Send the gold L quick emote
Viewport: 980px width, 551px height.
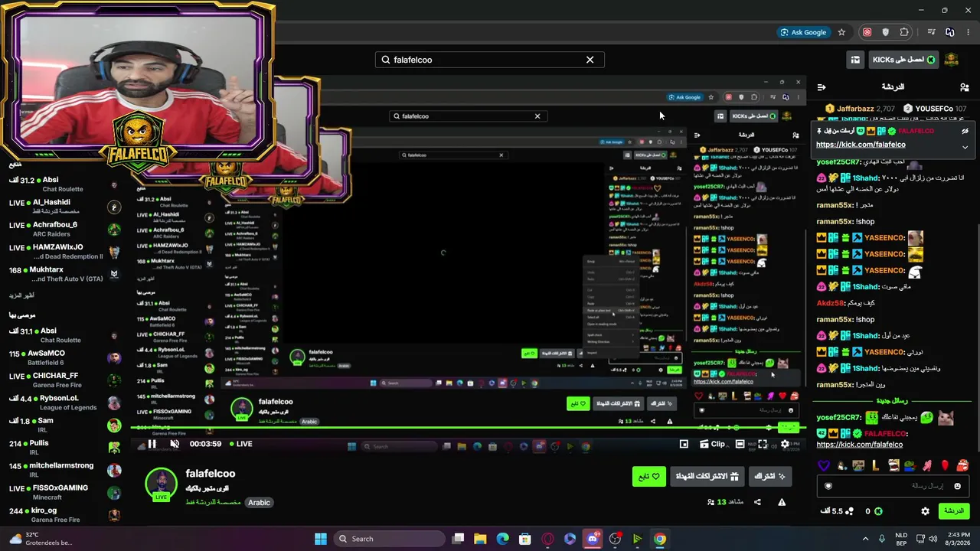point(876,465)
